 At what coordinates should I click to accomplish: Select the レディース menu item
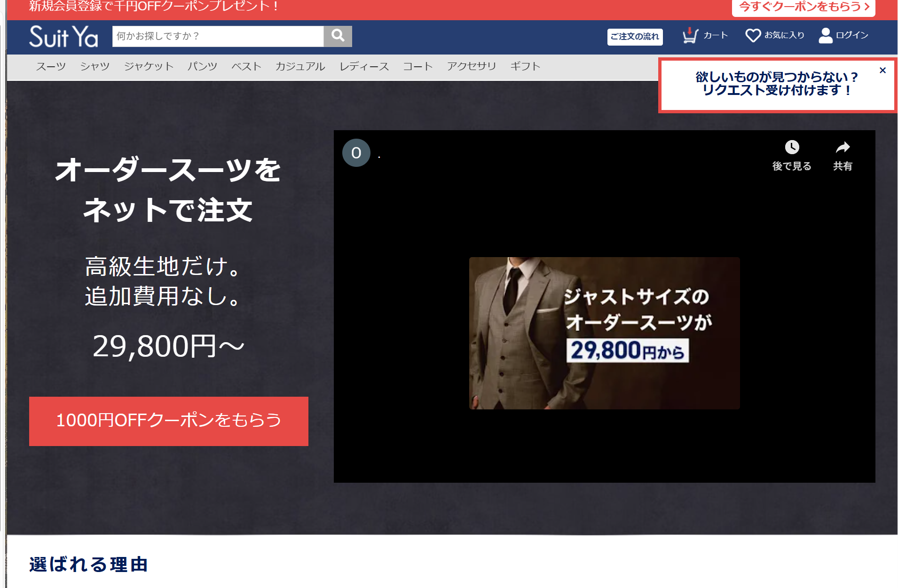coord(364,67)
